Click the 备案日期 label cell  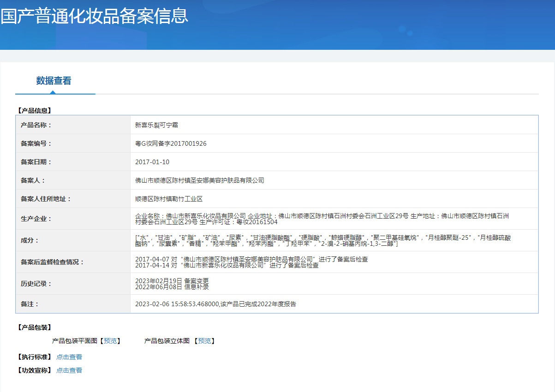(73, 162)
